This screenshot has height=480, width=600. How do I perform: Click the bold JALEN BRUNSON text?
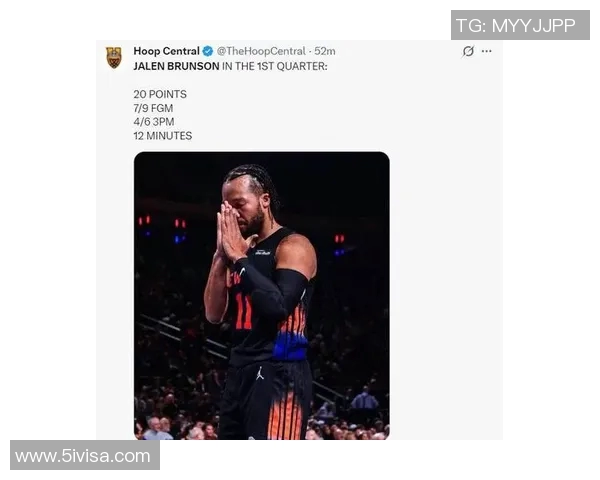click(176, 66)
